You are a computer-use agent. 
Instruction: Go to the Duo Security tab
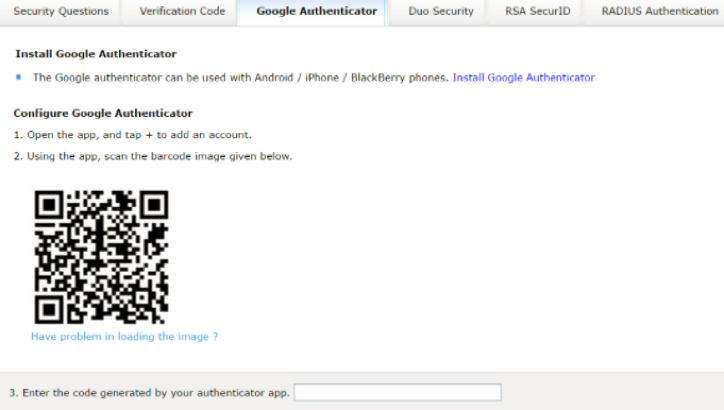click(441, 11)
